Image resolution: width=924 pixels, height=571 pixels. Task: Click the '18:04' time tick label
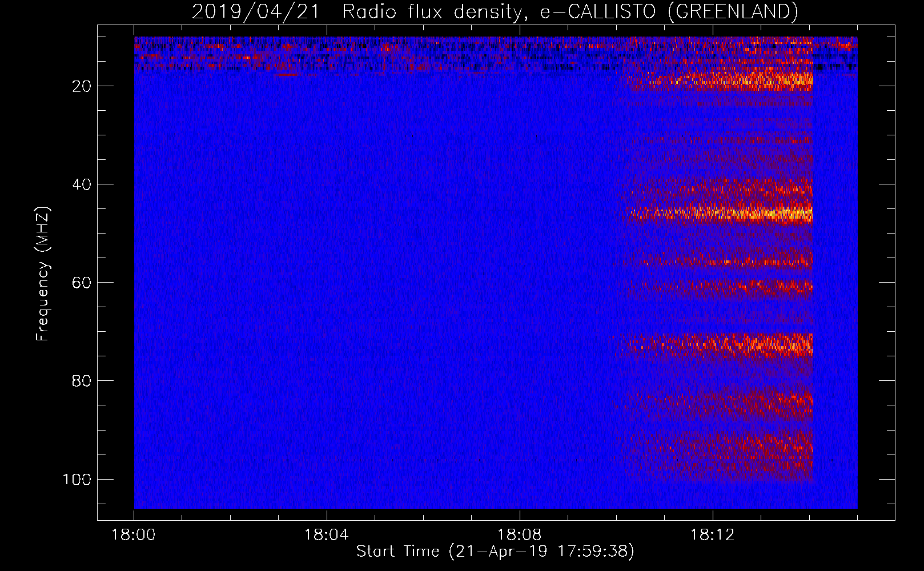click(327, 535)
